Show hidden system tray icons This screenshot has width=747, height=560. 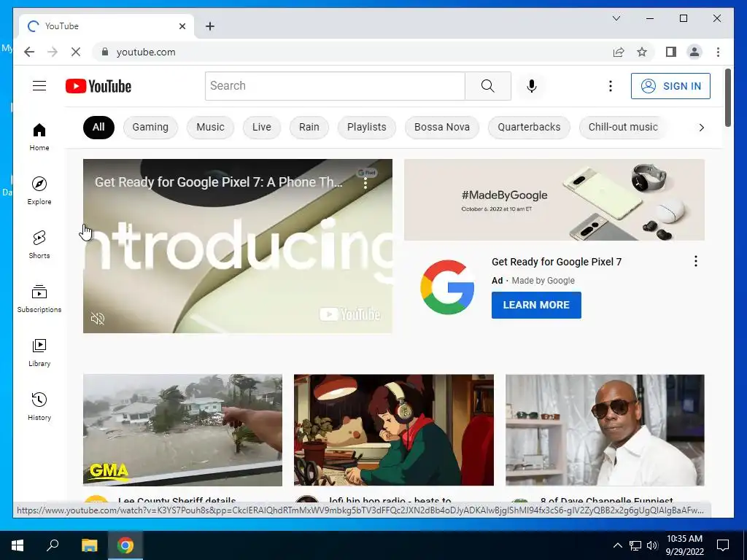[617, 545]
